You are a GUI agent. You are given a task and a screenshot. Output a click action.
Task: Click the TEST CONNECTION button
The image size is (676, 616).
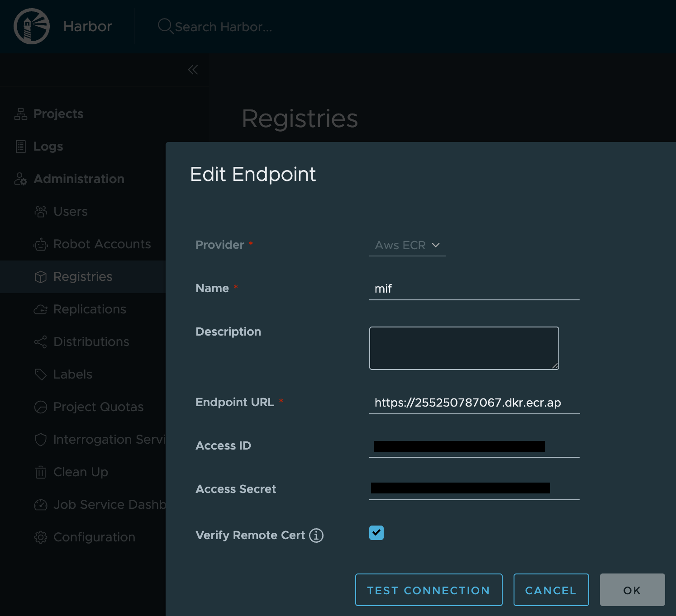428,590
